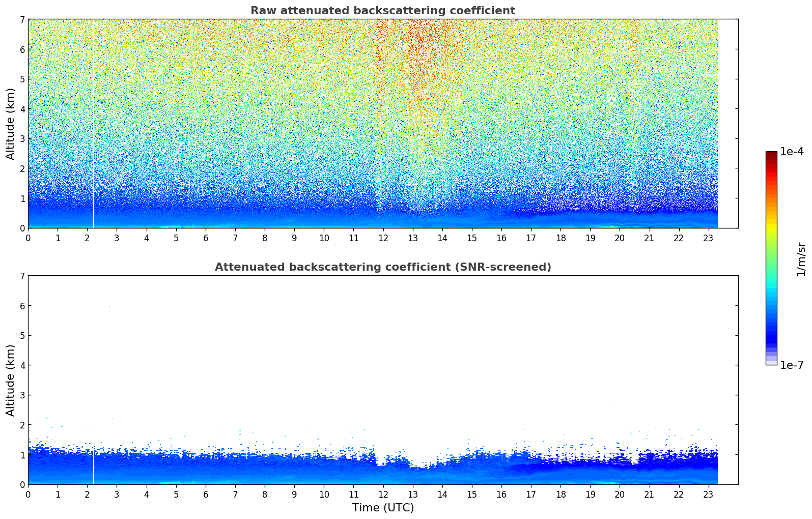This screenshot has height=519, width=812.
Task: Click the '1/m/sr' colorbar unit label
Action: (x=801, y=259)
